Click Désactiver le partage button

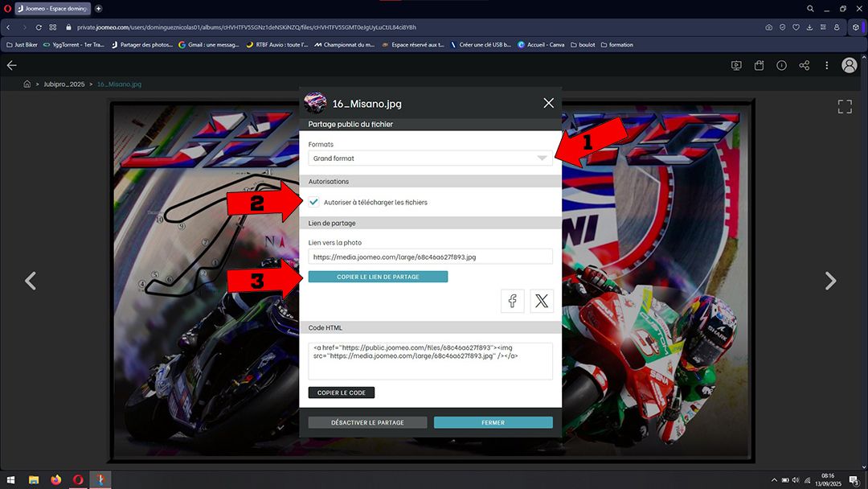(367, 422)
